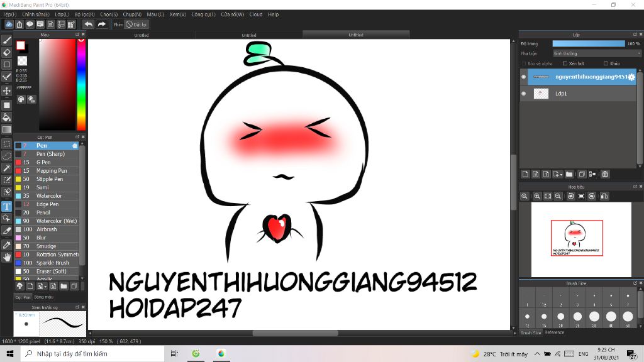This screenshot has width=644, height=362.
Task: Select the Gradient tool
Action: pyautogui.click(x=6, y=129)
